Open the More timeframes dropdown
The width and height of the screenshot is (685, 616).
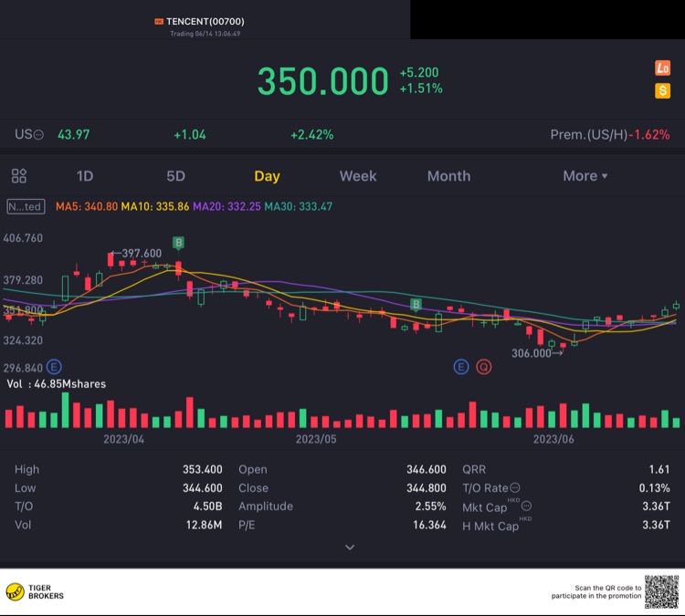coord(585,176)
